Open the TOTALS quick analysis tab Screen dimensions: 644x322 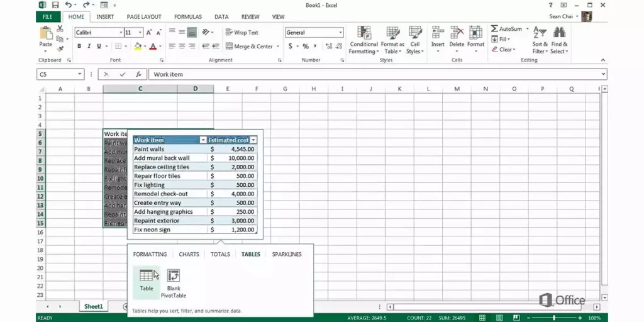(x=220, y=254)
